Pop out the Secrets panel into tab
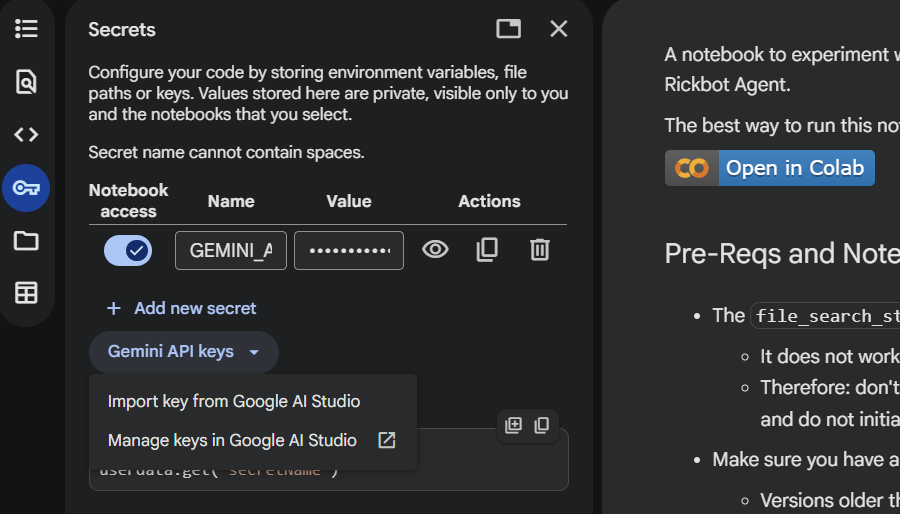The height and width of the screenshot is (514, 900). click(x=509, y=29)
